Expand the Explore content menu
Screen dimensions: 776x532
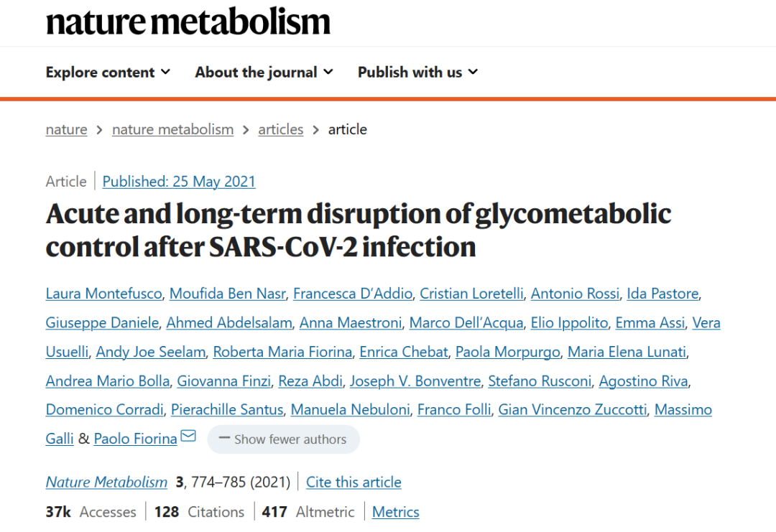pyautogui.click(x=108, y=73)
